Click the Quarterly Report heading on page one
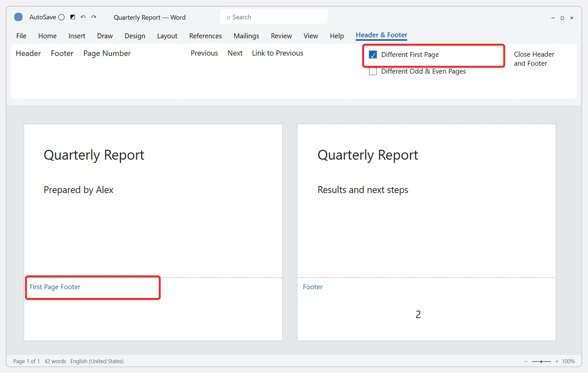 tap(94, 156)
